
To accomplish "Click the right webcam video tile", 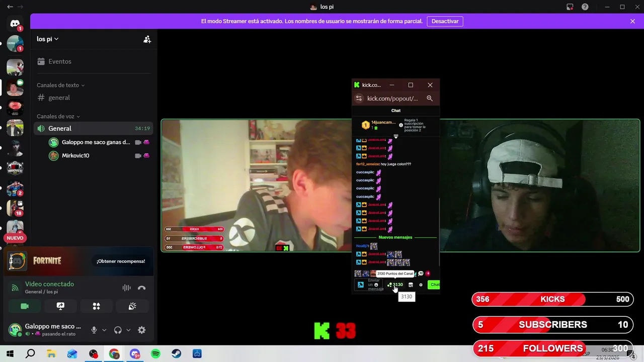I will pyautogui.click(x=539, y=186).
